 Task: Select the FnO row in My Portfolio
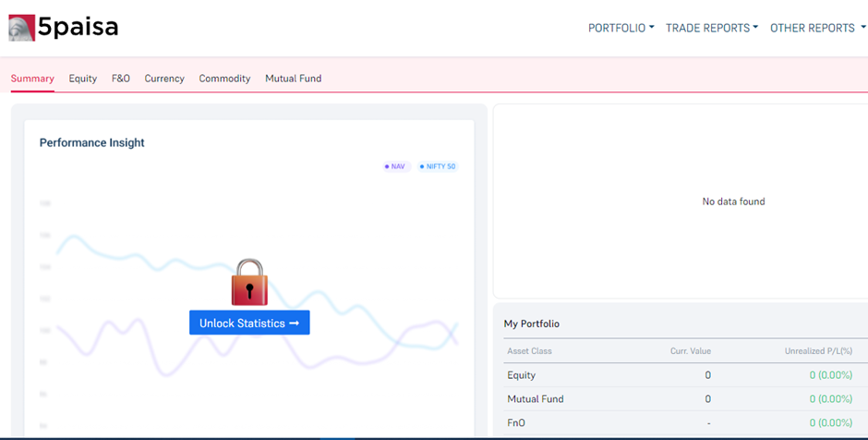click(679, 423)
